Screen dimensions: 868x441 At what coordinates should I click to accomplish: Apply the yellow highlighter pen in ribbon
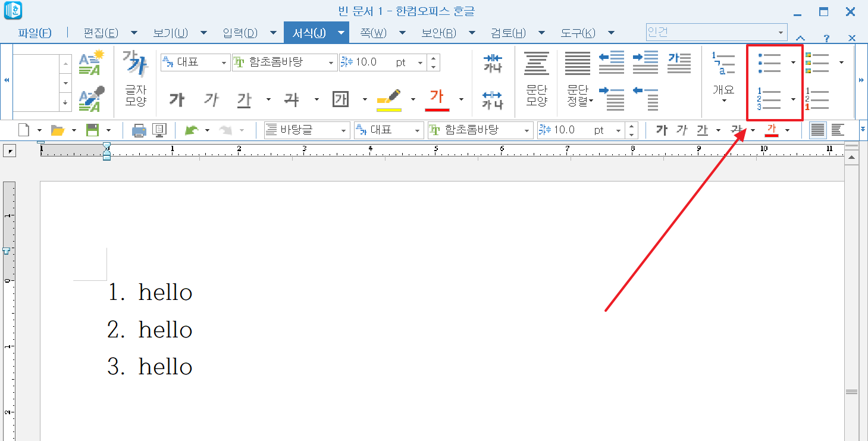click(389, 99)
